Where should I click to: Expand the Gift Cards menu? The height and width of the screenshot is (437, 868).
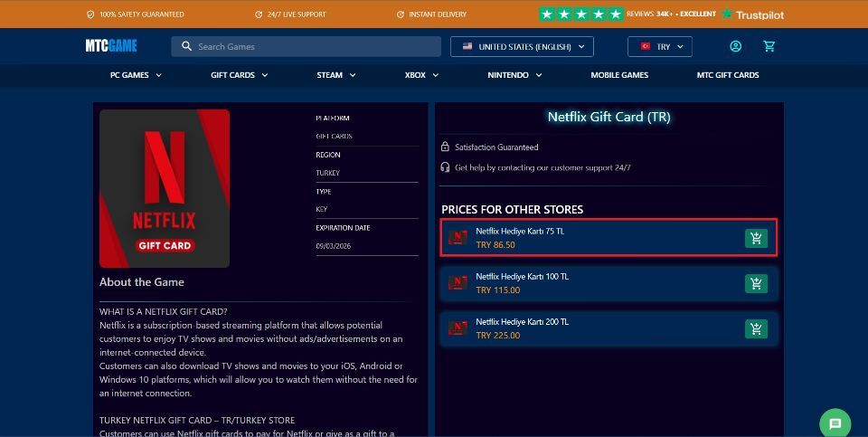[x=239, y=75]
